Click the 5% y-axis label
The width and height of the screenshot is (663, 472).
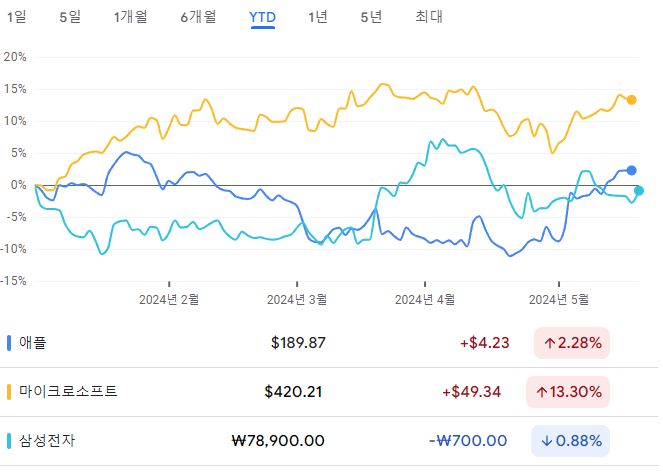click(x=19, y=153)
